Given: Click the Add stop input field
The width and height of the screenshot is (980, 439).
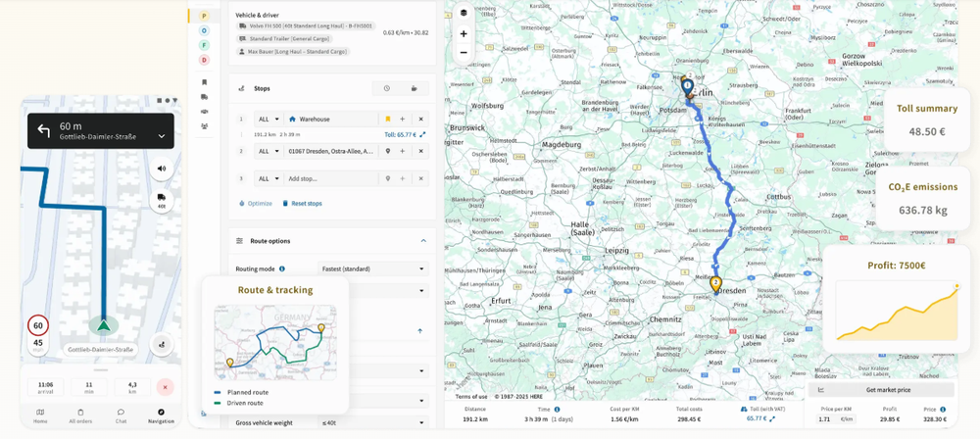Looking at the screenshot, I should click(x=331, y=179).
